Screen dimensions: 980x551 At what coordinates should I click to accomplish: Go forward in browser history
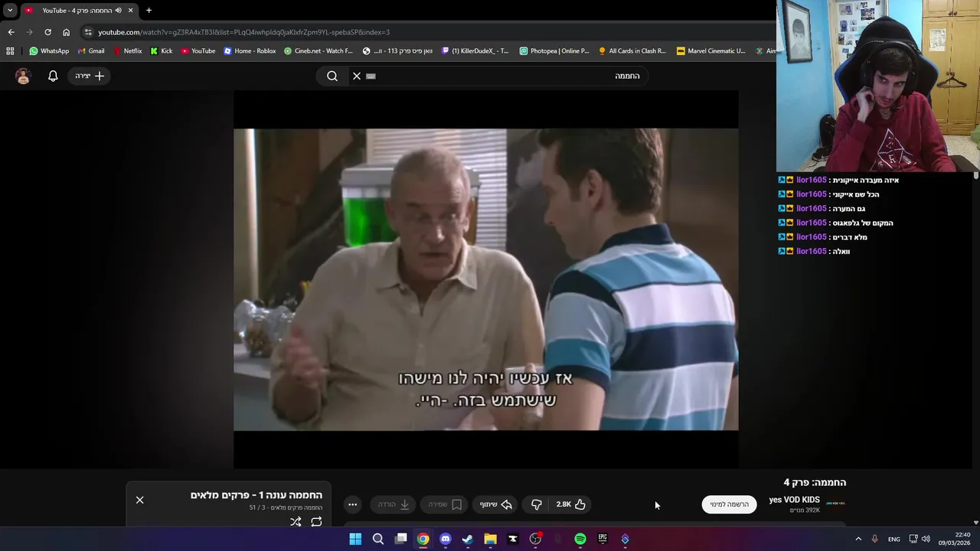point(29,32)
